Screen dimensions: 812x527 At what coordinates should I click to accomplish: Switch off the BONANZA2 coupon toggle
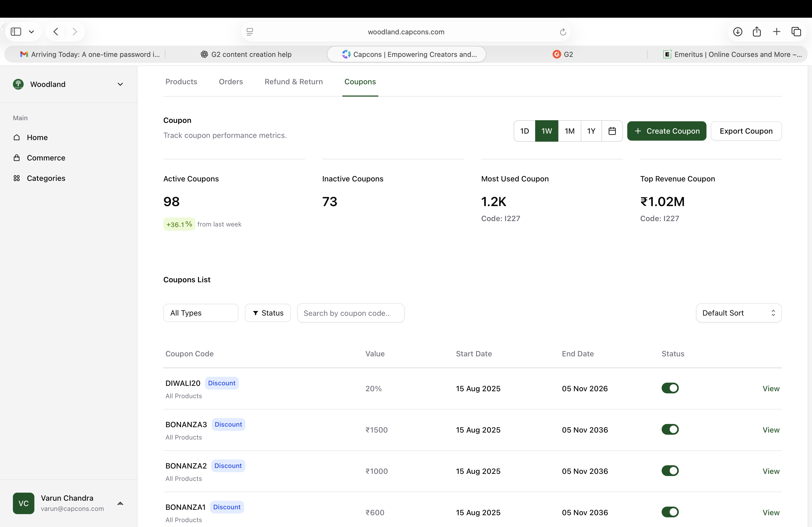(670, 470)
